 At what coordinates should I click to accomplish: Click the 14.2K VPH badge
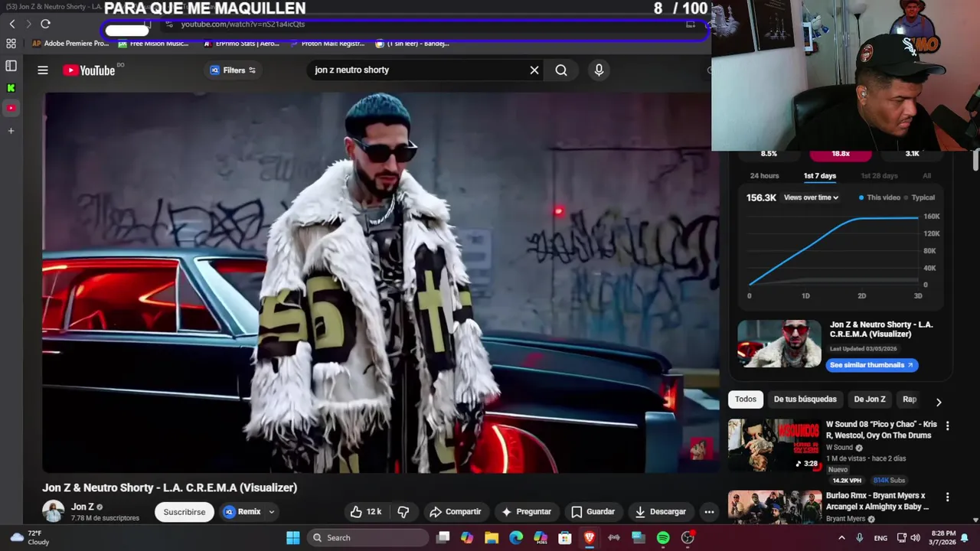click(x=848, y=481)
